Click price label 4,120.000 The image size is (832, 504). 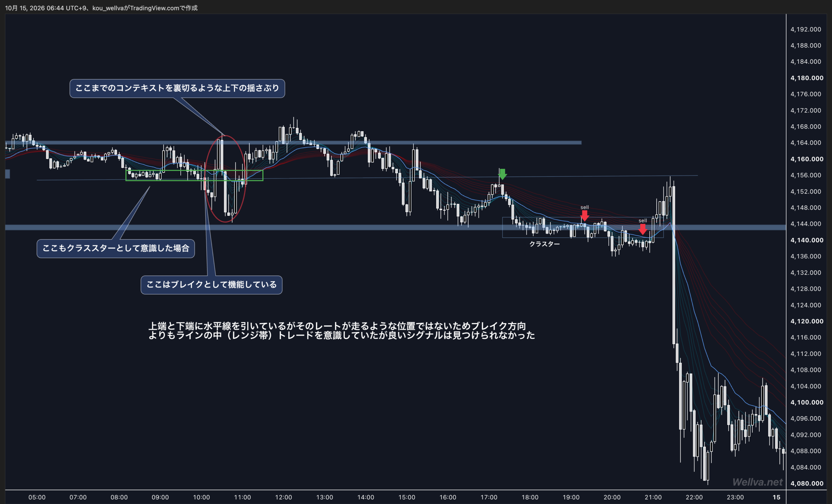807,321
